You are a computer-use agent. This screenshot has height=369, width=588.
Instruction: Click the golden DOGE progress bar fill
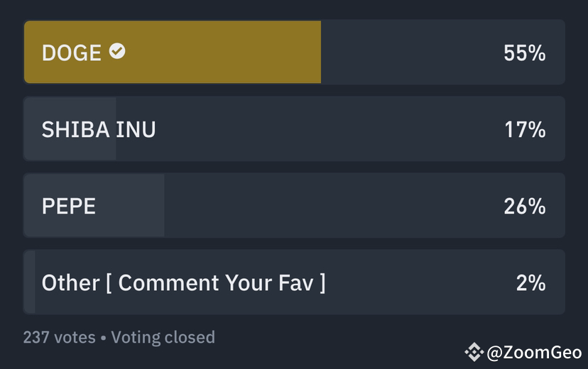coord(173,52)
